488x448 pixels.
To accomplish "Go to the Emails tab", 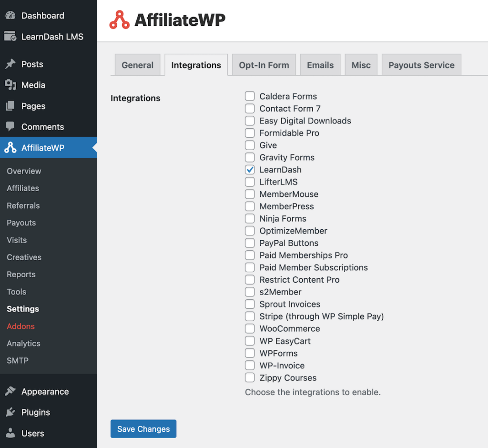I will click(x=320, y=65).
